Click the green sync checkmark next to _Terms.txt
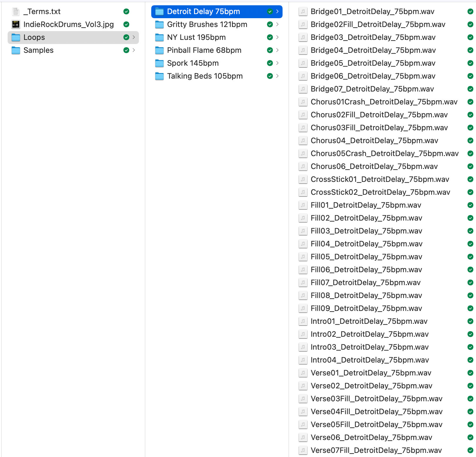 pyautogui.click(x=126, y=11)
